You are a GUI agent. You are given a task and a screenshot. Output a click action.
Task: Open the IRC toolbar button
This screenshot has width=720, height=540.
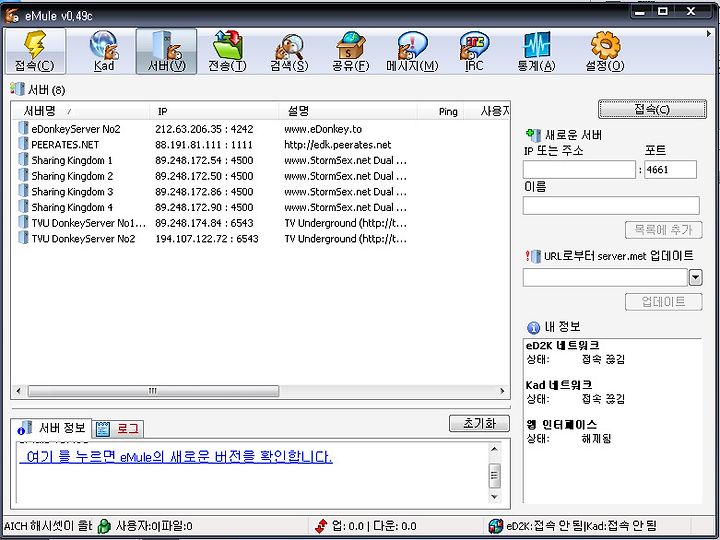tap(474, 51)
